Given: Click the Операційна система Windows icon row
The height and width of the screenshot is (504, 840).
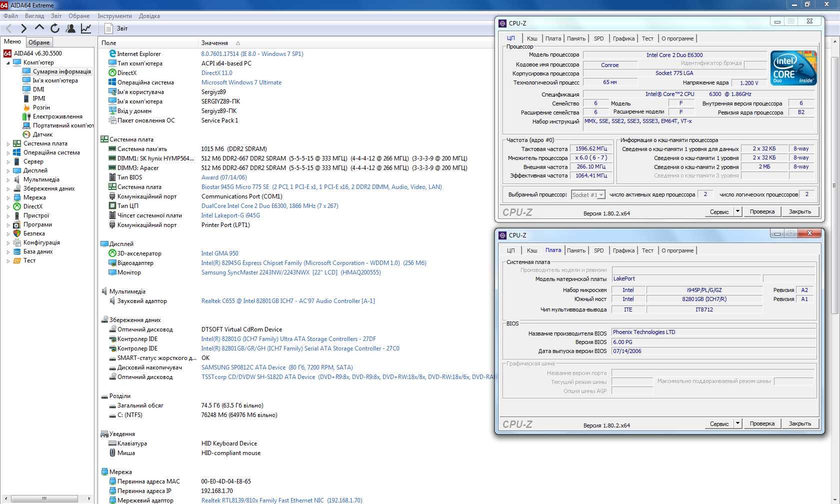Looking at the screenshot, I should (112, 82).
